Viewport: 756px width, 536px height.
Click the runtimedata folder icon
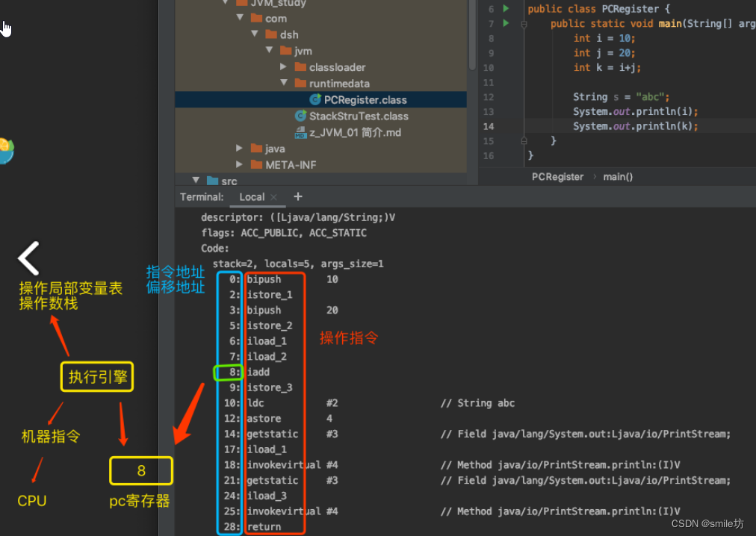point(301,83)
